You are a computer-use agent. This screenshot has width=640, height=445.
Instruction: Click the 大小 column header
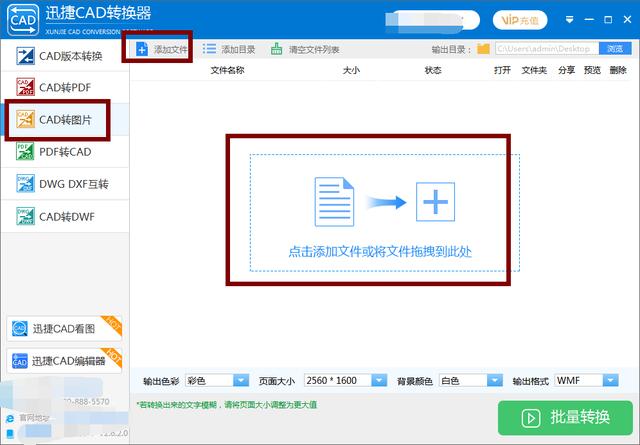coord(351,70)
